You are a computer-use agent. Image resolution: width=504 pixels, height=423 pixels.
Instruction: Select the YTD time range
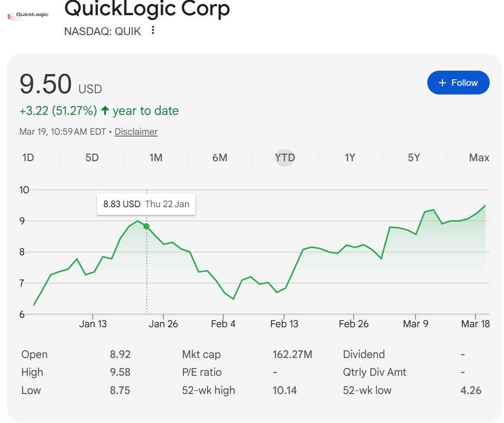pos(285,157)
